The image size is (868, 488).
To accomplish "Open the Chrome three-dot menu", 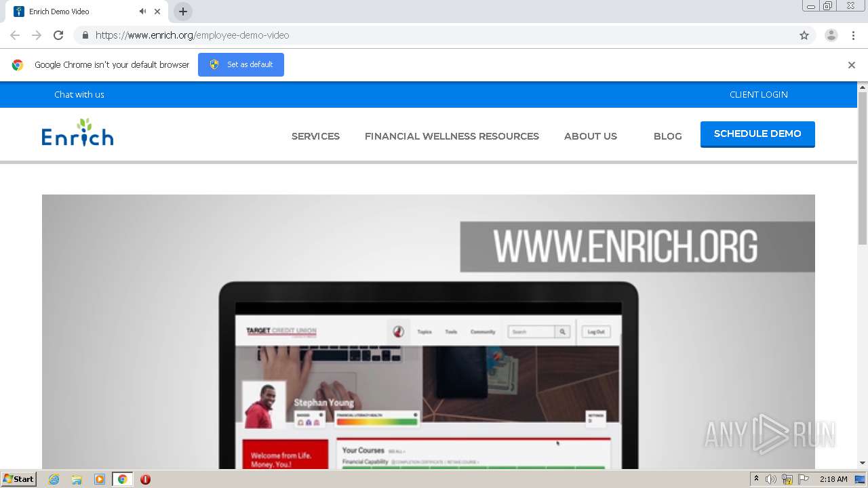I will 853,35.
